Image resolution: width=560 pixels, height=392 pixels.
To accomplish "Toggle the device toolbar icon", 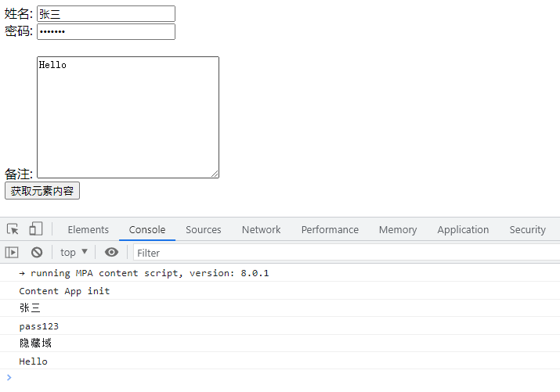I will tap(35, 229).
